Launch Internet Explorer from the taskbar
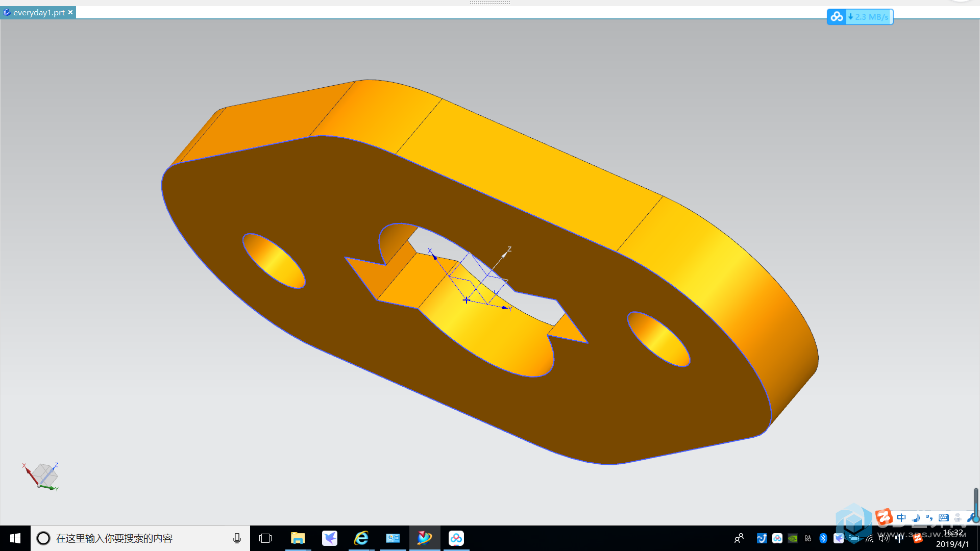980x551 pixels. pos(361,538)
